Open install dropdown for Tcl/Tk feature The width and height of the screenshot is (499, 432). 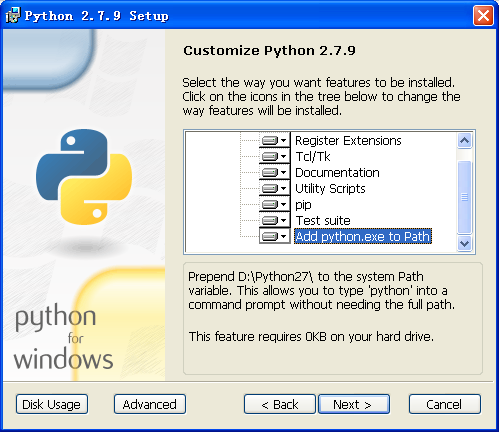coord(275,156)
